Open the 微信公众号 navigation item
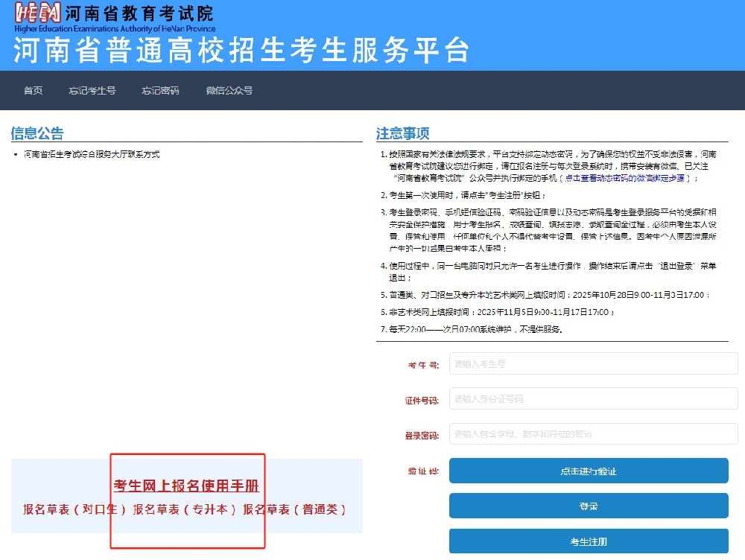745x560 pixels. click(229, 91)
